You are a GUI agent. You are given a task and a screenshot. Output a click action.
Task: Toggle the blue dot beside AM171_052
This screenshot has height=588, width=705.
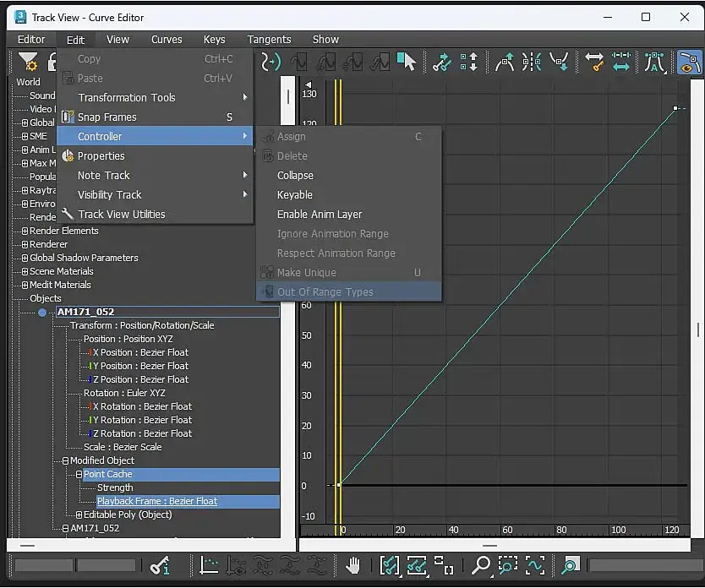42,313
